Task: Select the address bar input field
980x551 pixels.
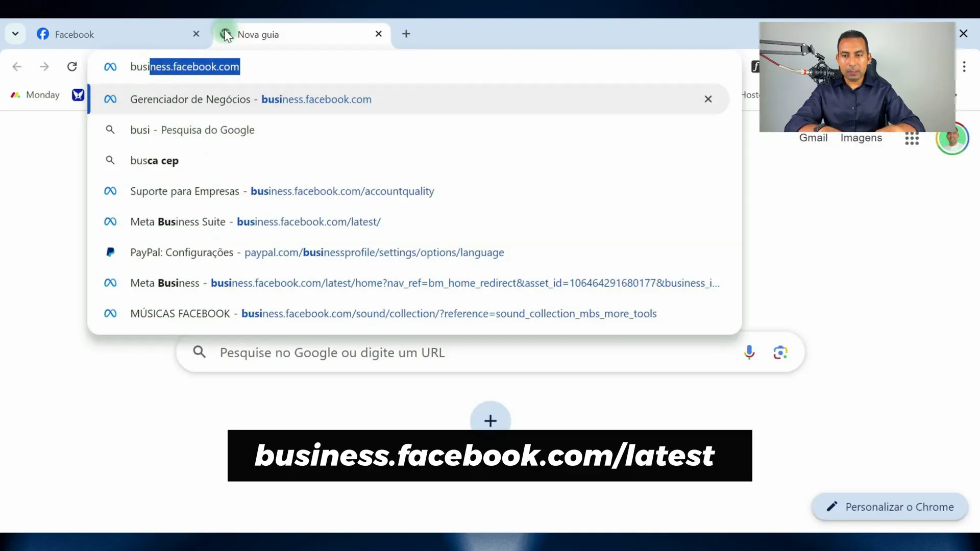Action: 185,67
